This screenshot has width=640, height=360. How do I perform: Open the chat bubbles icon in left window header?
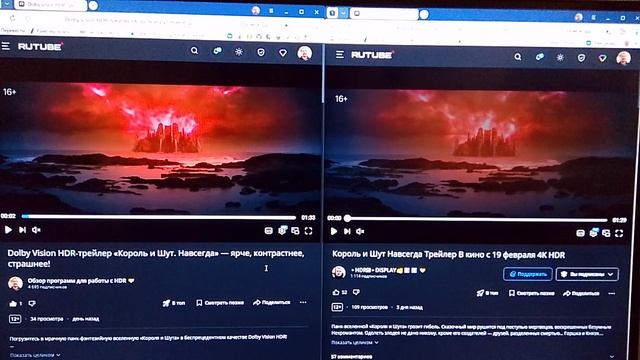coord(217,51)
